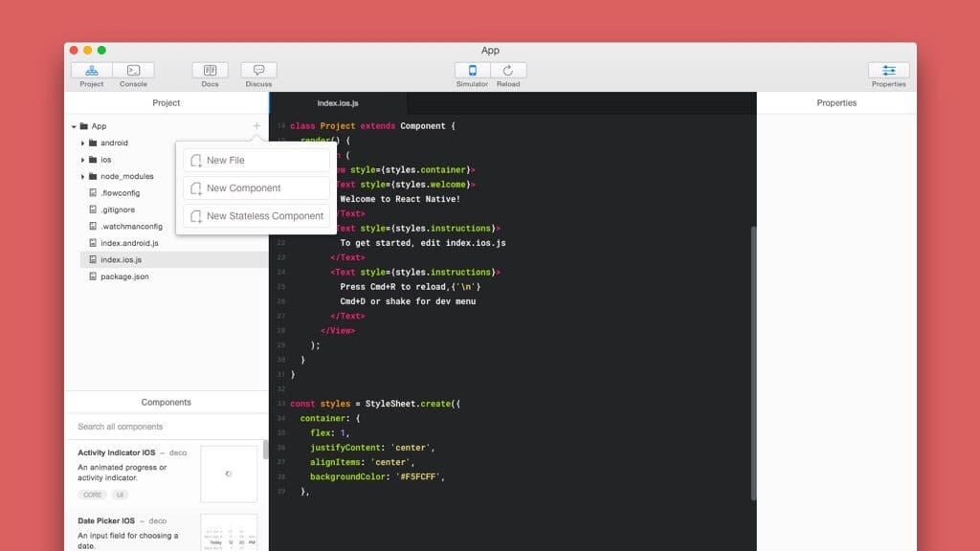Toggle the Properties panel icon
The width and height of the screenshot is (980, 551).
[888, 70]
